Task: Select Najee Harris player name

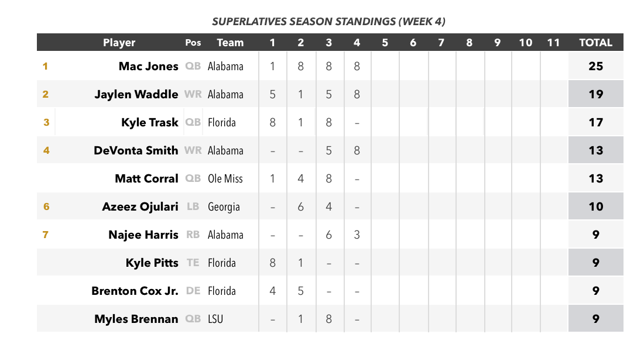Action: [x=143, y=235]
